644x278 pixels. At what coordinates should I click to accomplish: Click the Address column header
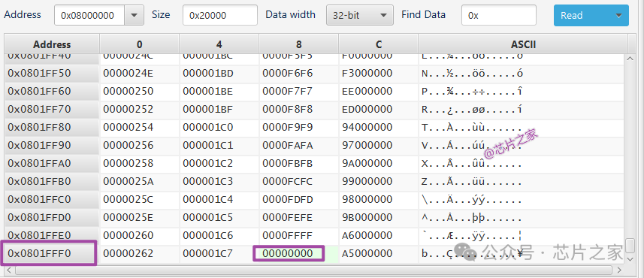tap(52, 44)
